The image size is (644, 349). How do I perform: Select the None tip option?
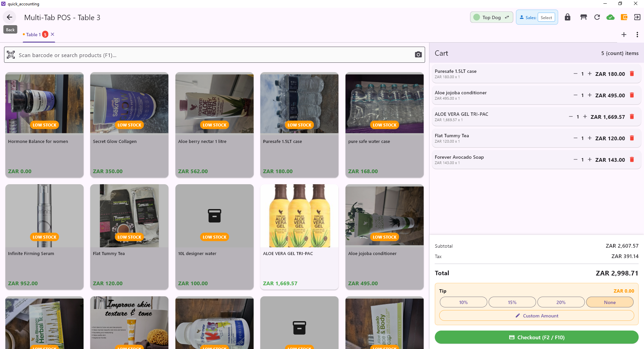pos(610,302)
